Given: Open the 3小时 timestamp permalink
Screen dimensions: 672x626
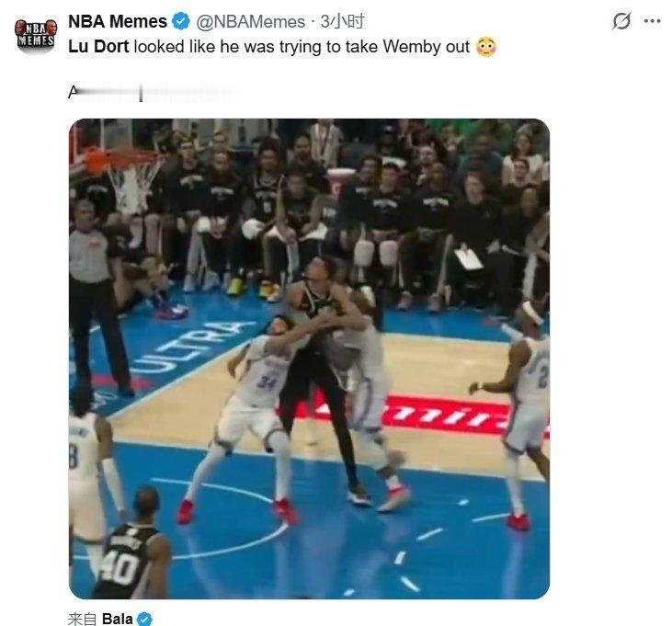Looking at the screenshot, I should click(342, 21).
